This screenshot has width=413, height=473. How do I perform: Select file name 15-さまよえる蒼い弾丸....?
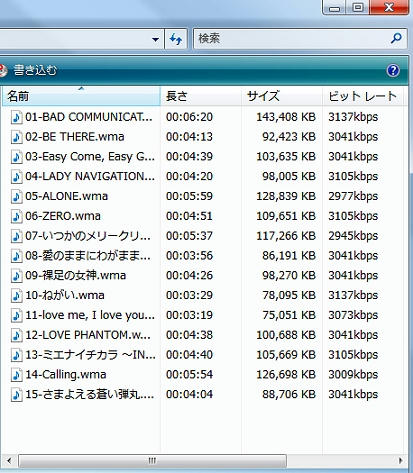pyautogui.click(x=90, y=394)
